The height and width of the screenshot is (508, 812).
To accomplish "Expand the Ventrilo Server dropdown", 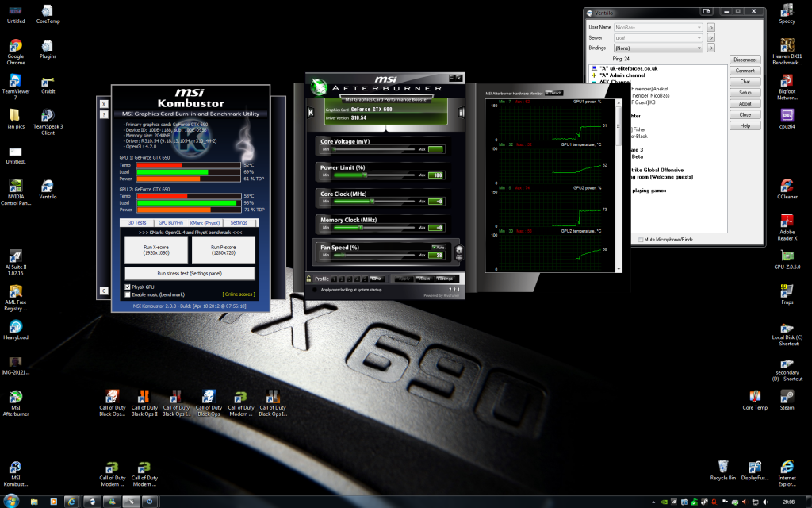I will [699, 37].
